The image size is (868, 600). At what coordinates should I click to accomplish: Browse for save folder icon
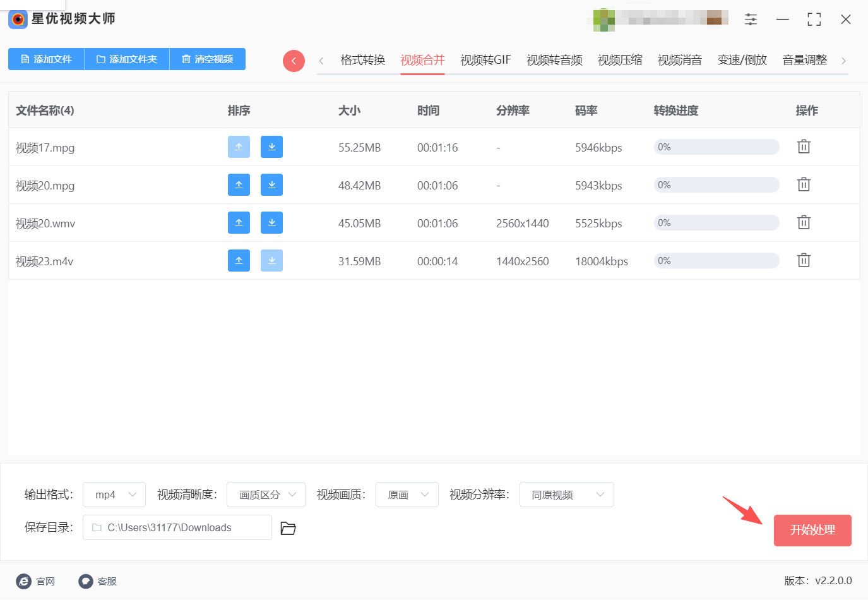coord(288,528)
